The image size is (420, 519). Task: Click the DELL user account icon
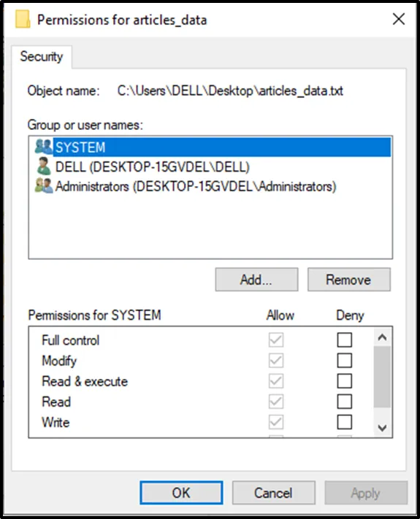[44, 166]
